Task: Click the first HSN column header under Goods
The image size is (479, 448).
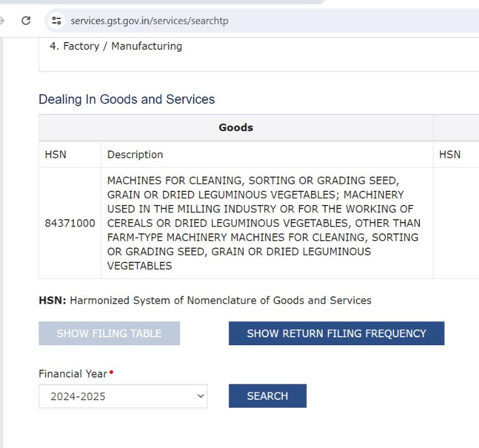Action: [x=56, y=154]
